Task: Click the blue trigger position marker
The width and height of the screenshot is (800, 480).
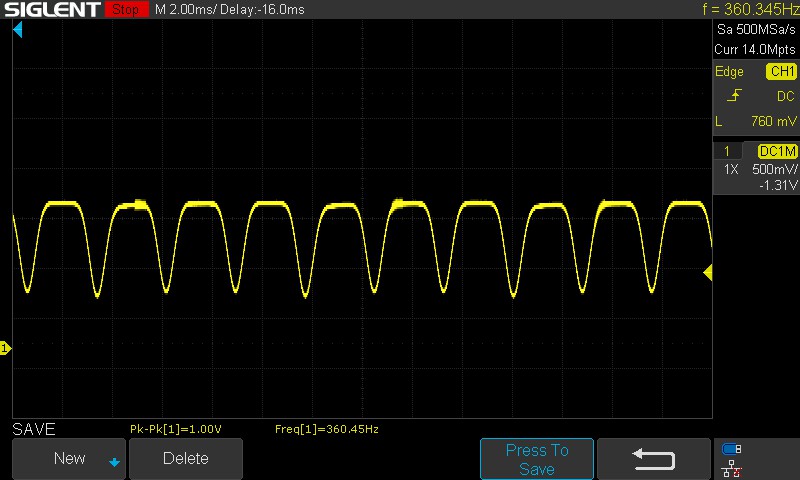Action: (18, 30)
